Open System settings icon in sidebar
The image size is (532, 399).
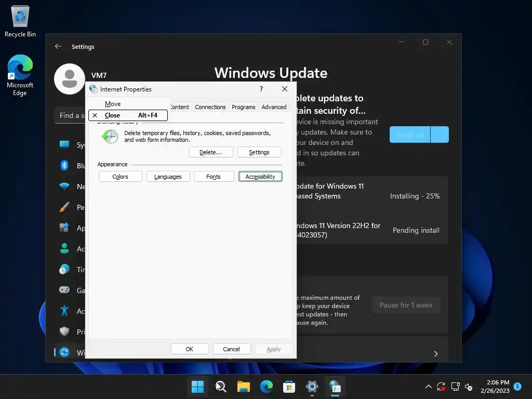point(64,144)
